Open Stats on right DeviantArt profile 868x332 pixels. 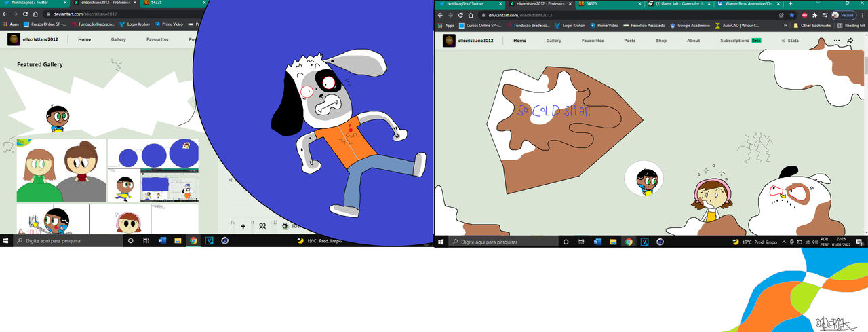coord(790,41)
